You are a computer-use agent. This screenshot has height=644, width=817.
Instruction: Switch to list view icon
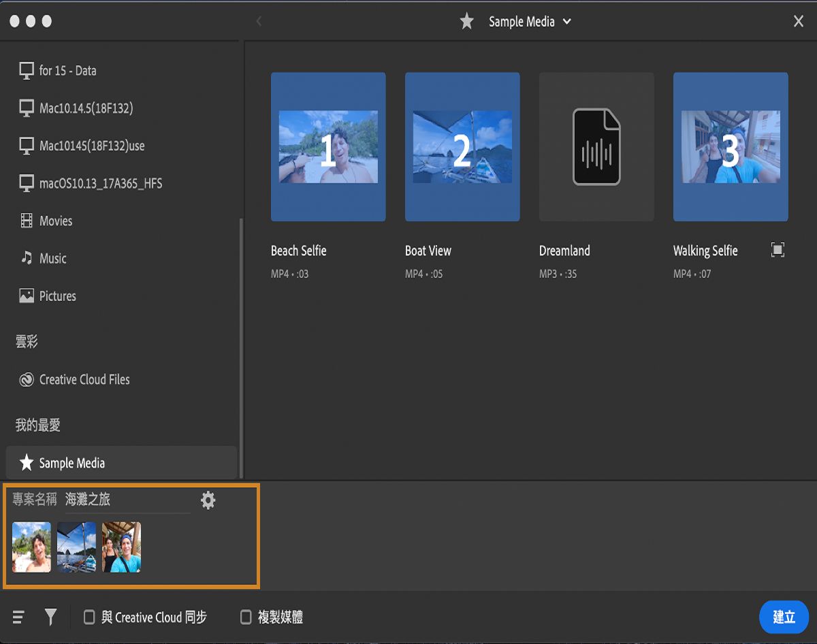point(18,617)
